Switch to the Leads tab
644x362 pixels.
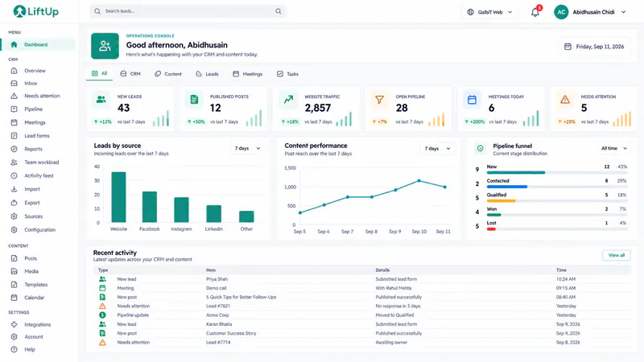[x=207, y=74]
